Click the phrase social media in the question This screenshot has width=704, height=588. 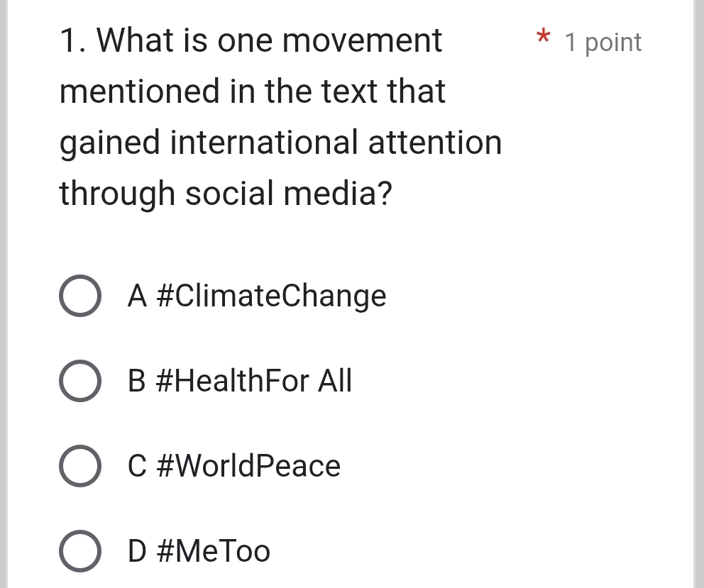(x=285, y=193)
